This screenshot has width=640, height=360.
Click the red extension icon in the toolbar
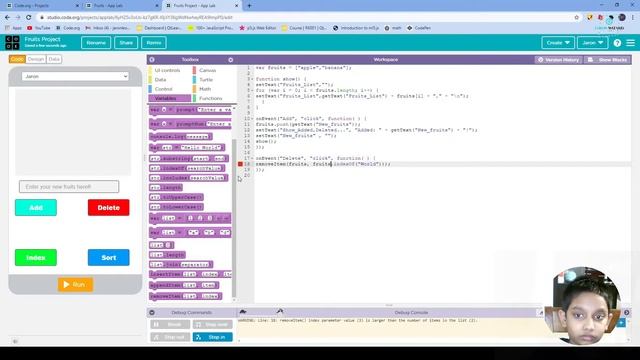[600, 18]
